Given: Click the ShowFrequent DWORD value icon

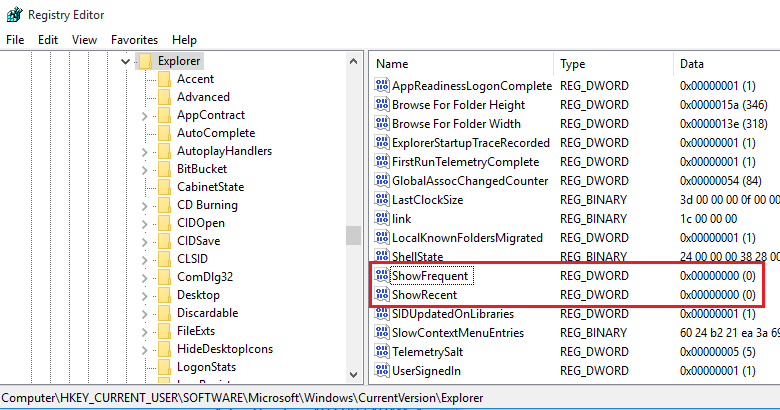Looking at the screenshot, I should point(382,276).
